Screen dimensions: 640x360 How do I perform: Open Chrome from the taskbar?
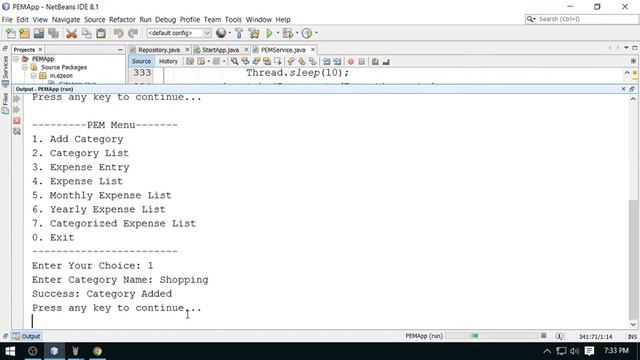coord(97,351)
